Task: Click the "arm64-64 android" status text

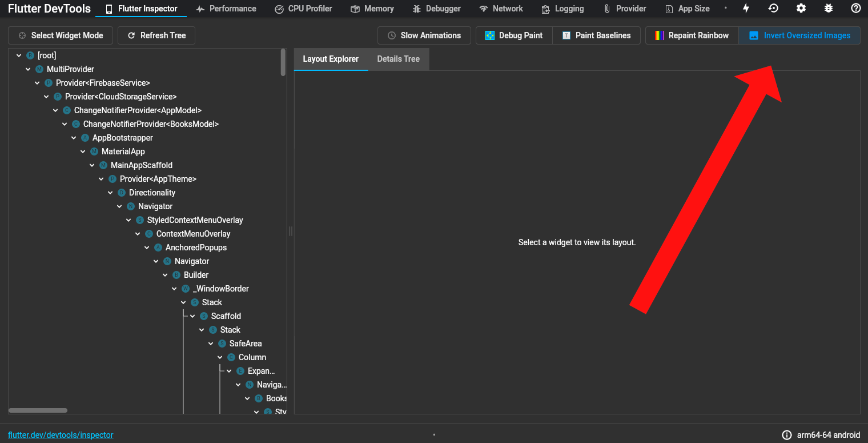Action: [829, 435]
